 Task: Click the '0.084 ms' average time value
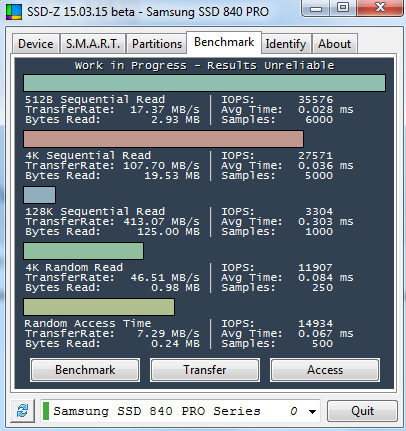click(326, 278)
